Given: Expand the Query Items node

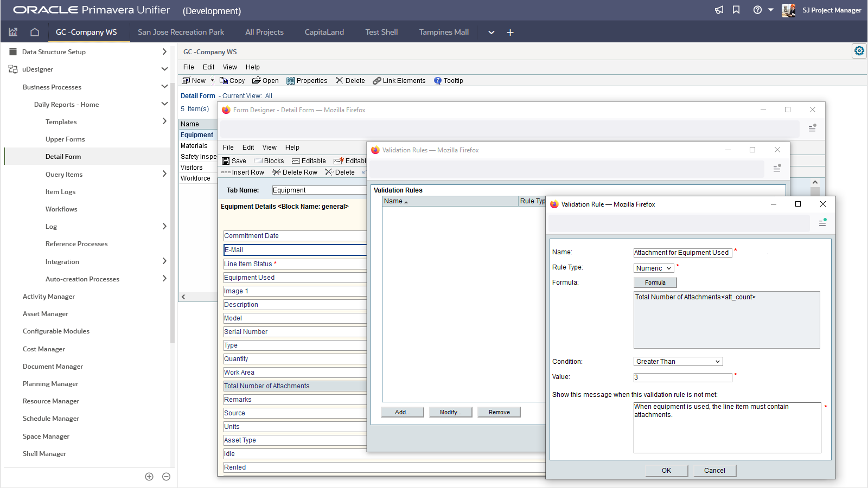Looking at the screenshot, I should (164, 174).
